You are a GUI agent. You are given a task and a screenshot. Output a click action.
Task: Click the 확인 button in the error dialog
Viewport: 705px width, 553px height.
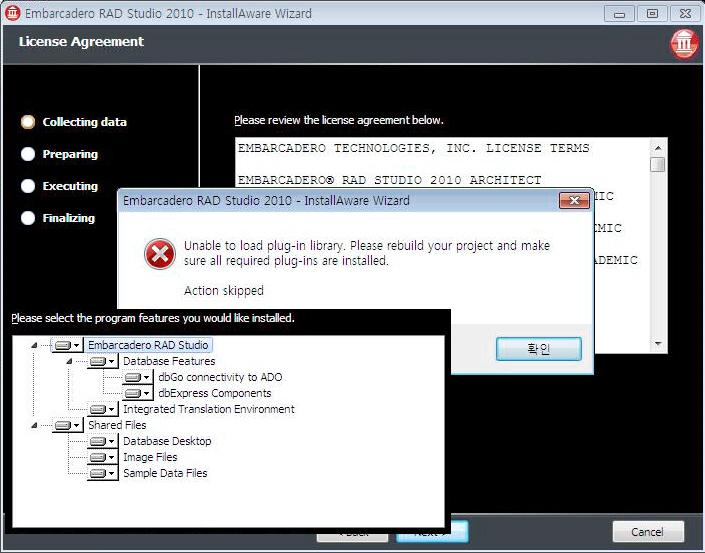point(538,348)
